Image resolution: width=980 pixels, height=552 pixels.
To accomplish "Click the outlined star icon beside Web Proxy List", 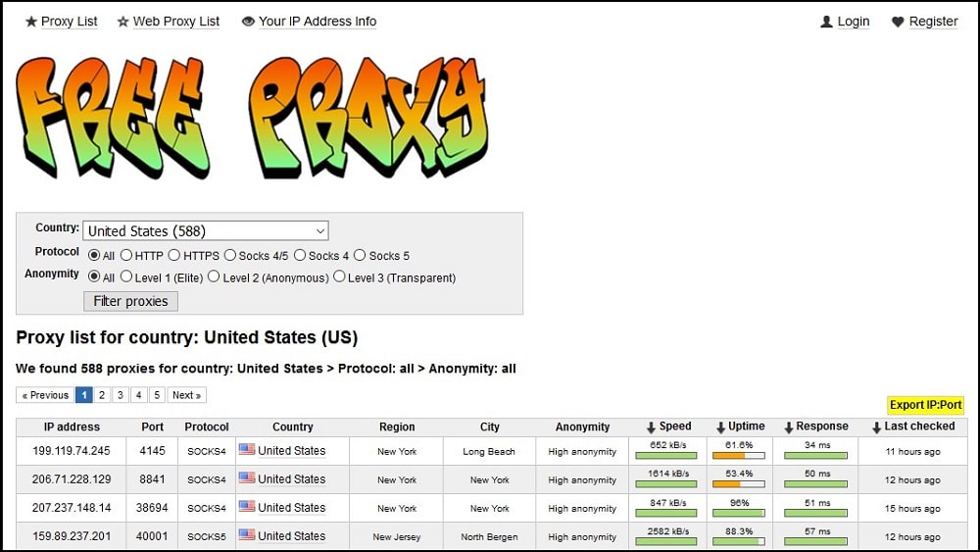I will tap(123, 22).
